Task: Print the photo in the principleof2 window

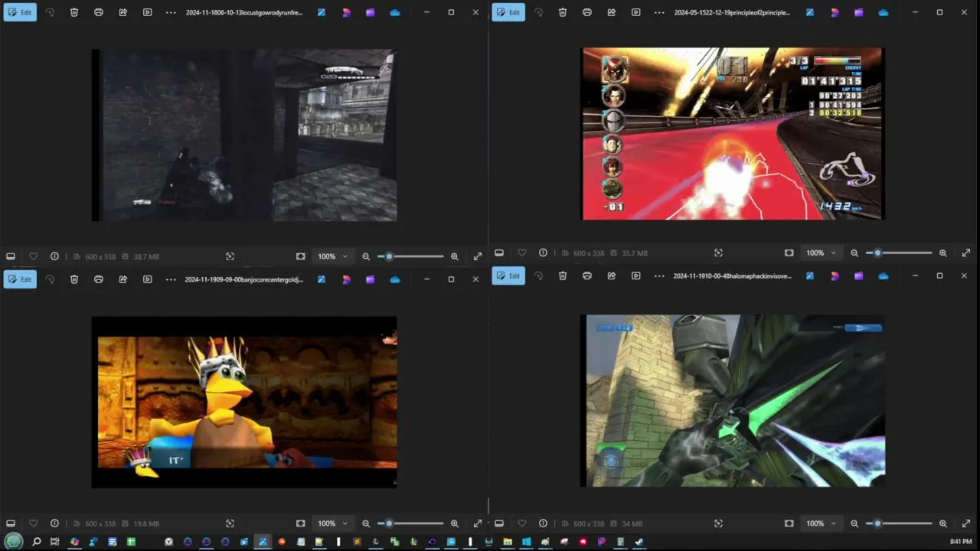Action: [x=587, y=12]
